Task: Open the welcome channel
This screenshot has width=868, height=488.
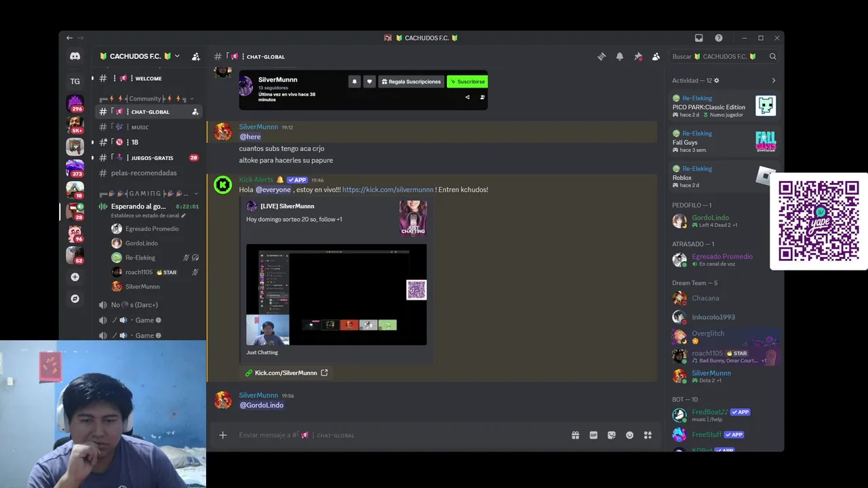Action: pyautogui.click(x=149, y=79)
